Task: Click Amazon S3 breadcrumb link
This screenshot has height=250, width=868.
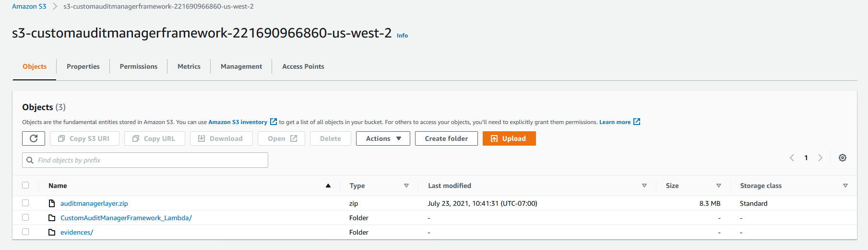Action: tap(29, 6)
